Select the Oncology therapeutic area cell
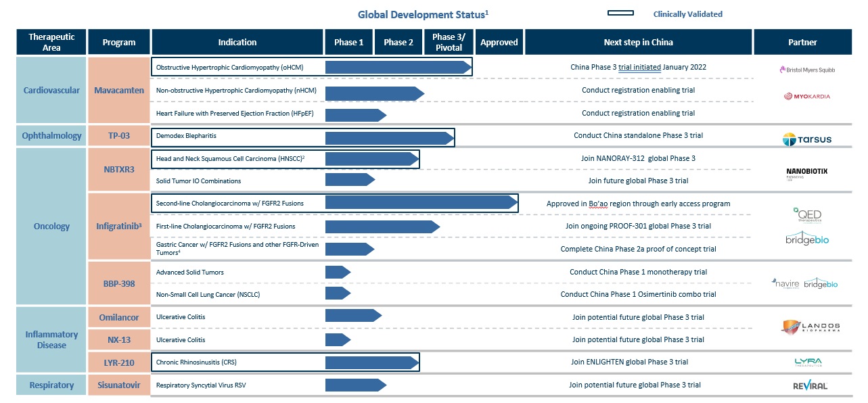 pyautogui.click(x=51, y=226)
